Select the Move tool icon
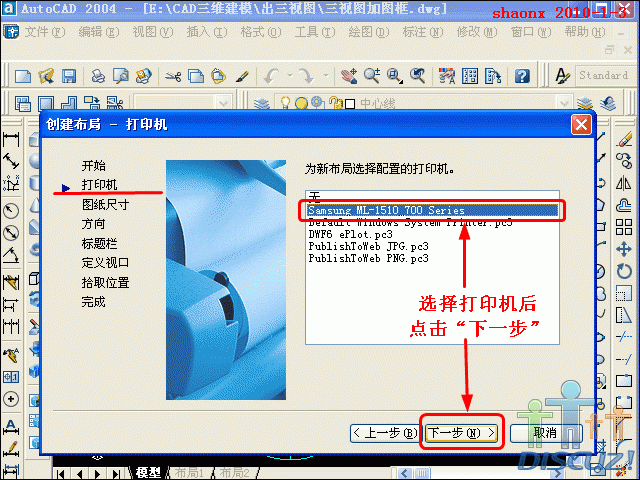The height and width of the screenshot is (480, 640). coord(624,249)
